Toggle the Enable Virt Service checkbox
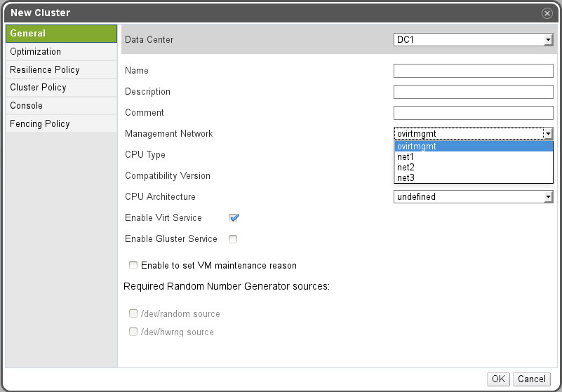562x392 pixels. coord(234,218)
